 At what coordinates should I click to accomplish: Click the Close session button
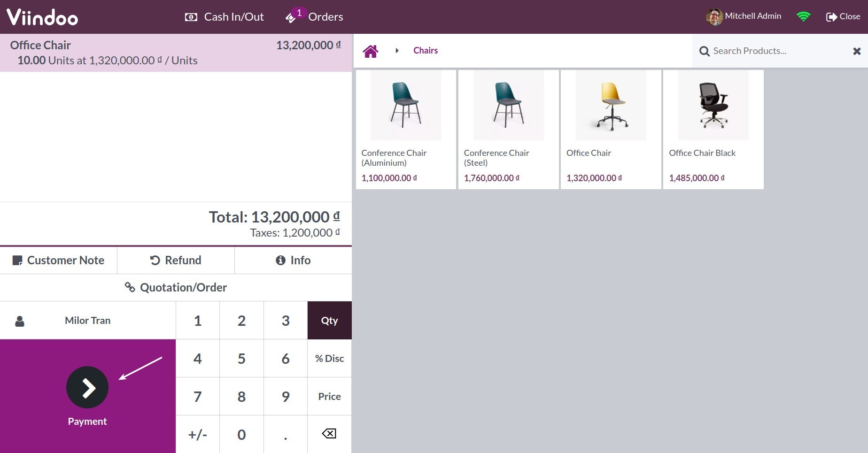click(843, 16)
